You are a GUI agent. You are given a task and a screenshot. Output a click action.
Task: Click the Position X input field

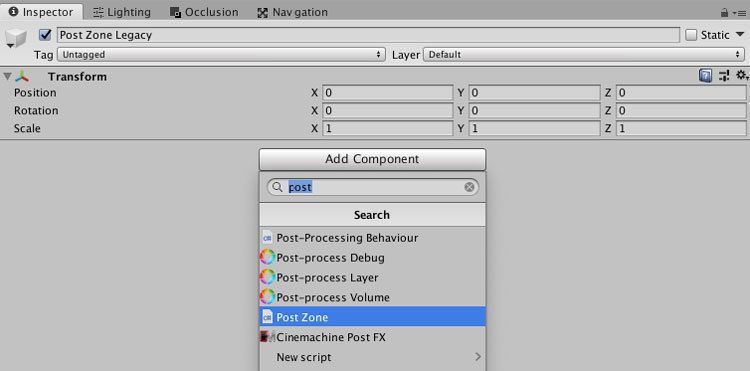(387, 92)
